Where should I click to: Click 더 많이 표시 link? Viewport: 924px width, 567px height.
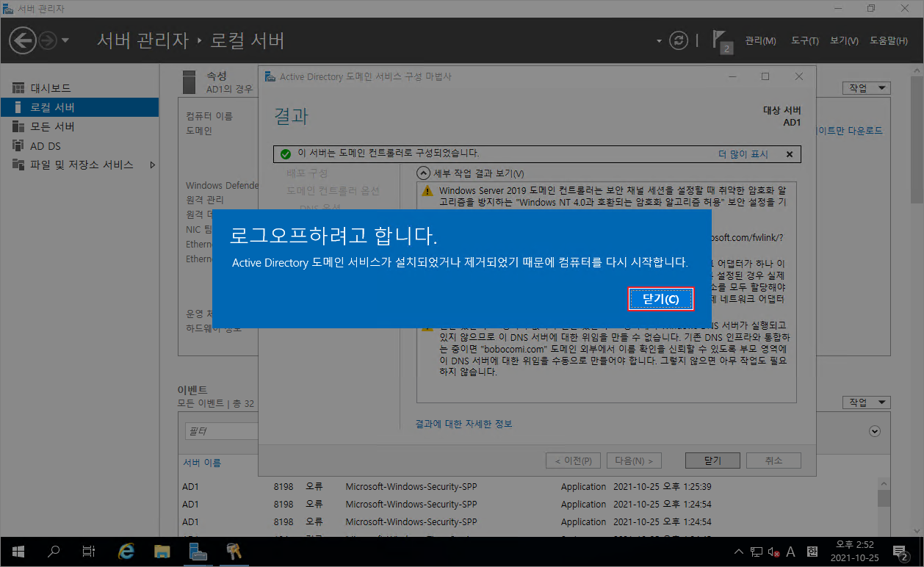[x=743, y=154]
